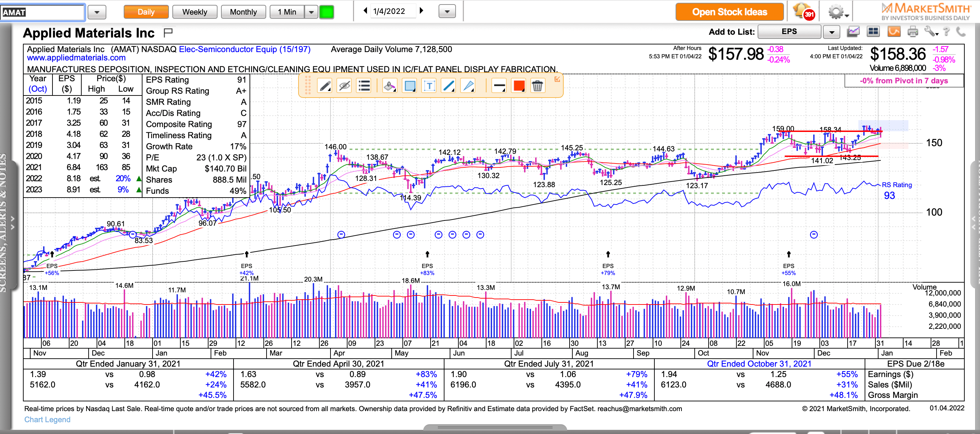
Task: Select the eraser highlight marker tool
Action: point(390,86)
